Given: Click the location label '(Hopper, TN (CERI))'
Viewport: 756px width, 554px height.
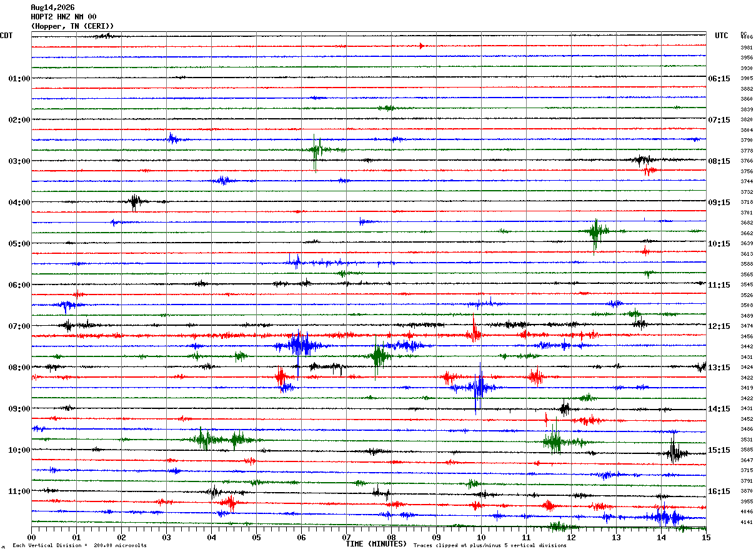Looking at the screenshot, I should [x=72, y=26].
